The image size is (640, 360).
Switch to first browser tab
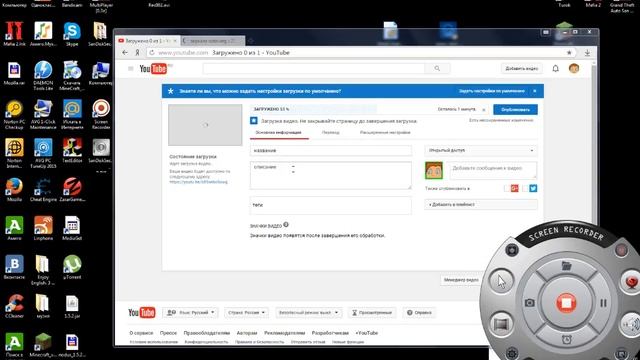(x=147, y=41)
